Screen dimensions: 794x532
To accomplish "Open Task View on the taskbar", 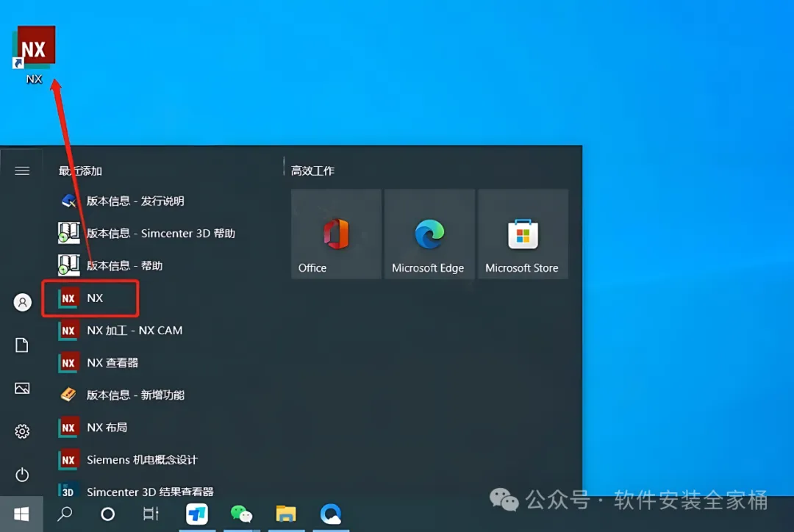I will (x=151, y=514).
